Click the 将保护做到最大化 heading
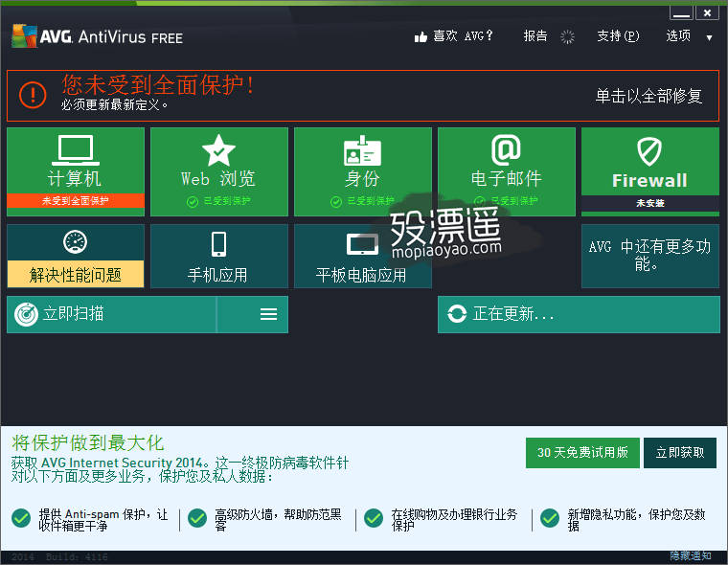The height and width of the screenshot is (565, 728). [88, 443]
